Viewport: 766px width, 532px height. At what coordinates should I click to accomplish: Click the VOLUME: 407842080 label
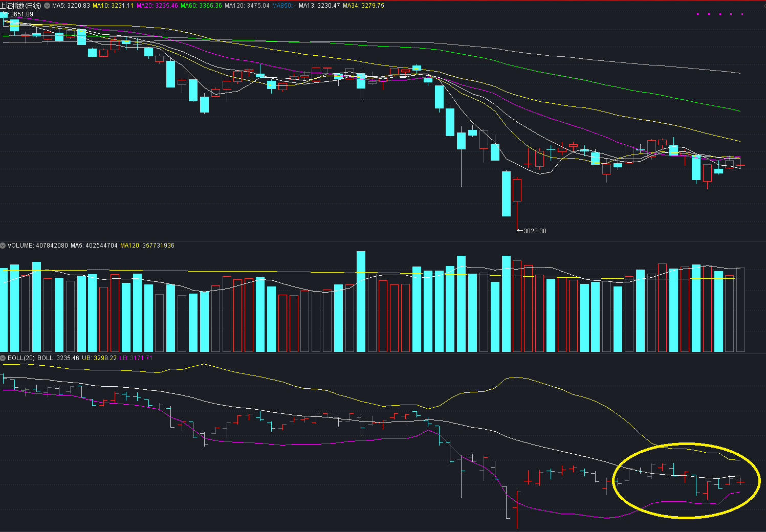pos(37,246)
